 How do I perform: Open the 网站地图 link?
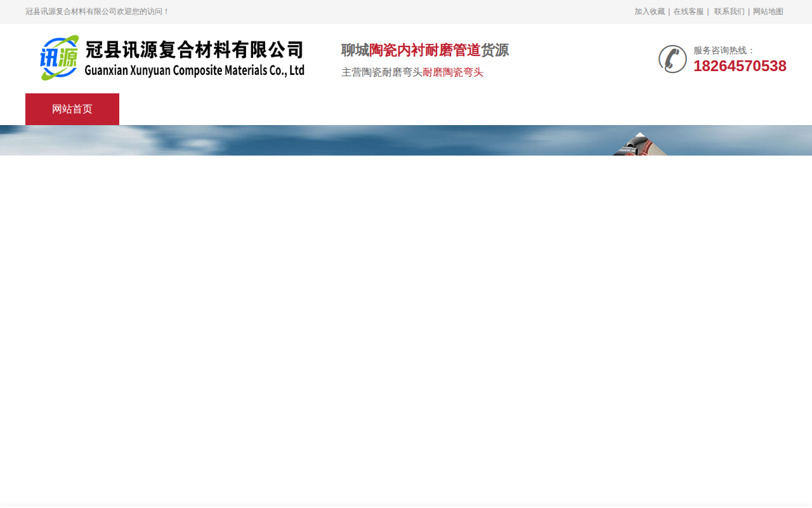pos(768,11)
